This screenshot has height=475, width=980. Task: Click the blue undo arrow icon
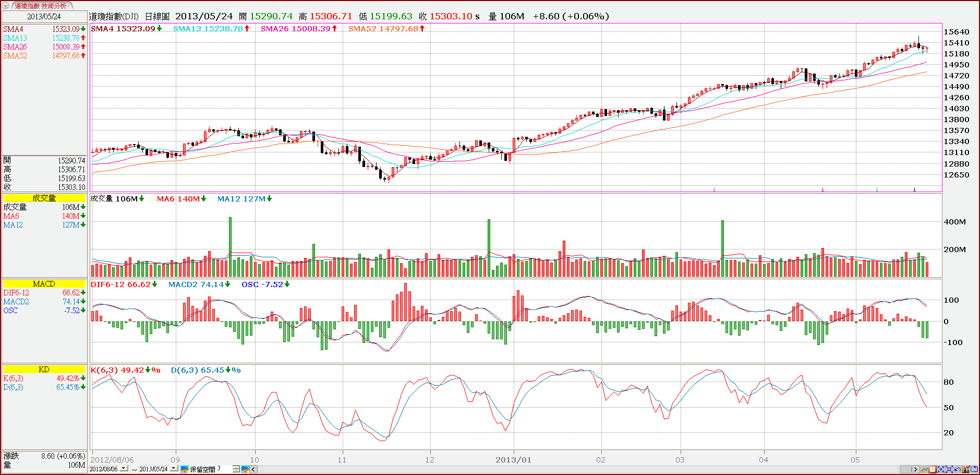coord(958,469)
